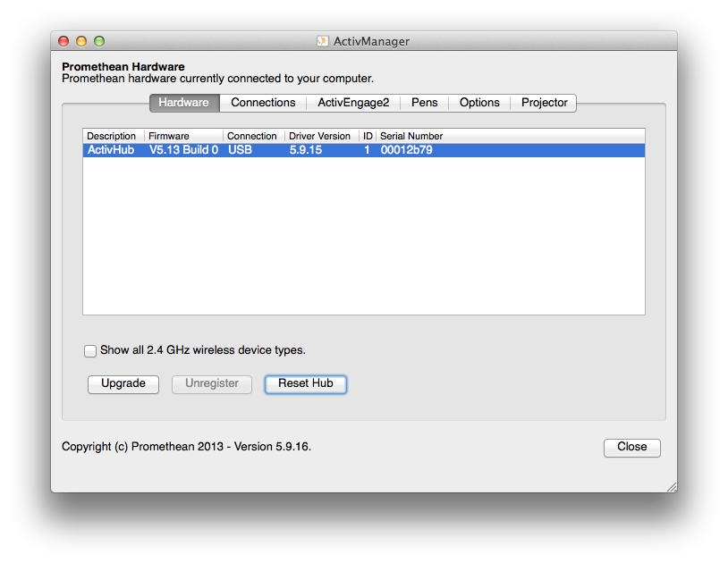Sort the list by Driver Version column

pyautogui.click(x=320, y=136)
